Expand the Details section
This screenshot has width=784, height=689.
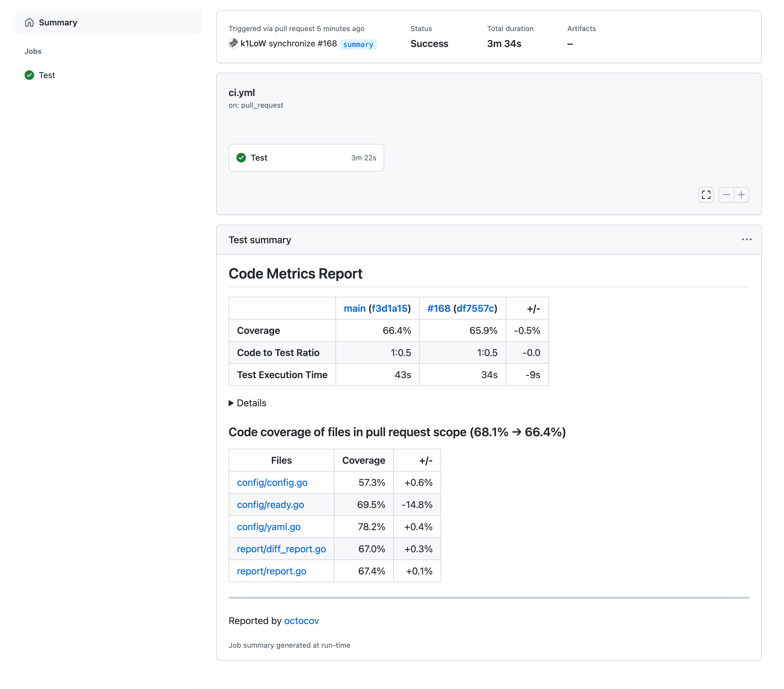247,403
